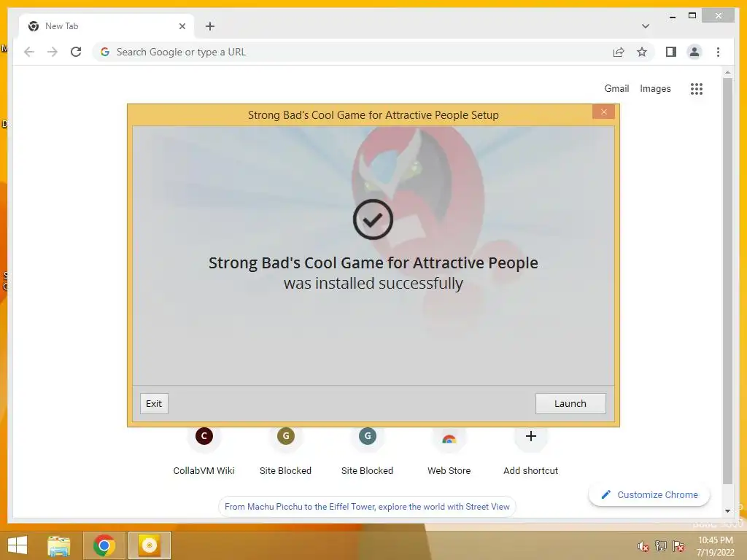The image size is (747, 560).
Task: Click muted volume tray icon
Action: 643,546
